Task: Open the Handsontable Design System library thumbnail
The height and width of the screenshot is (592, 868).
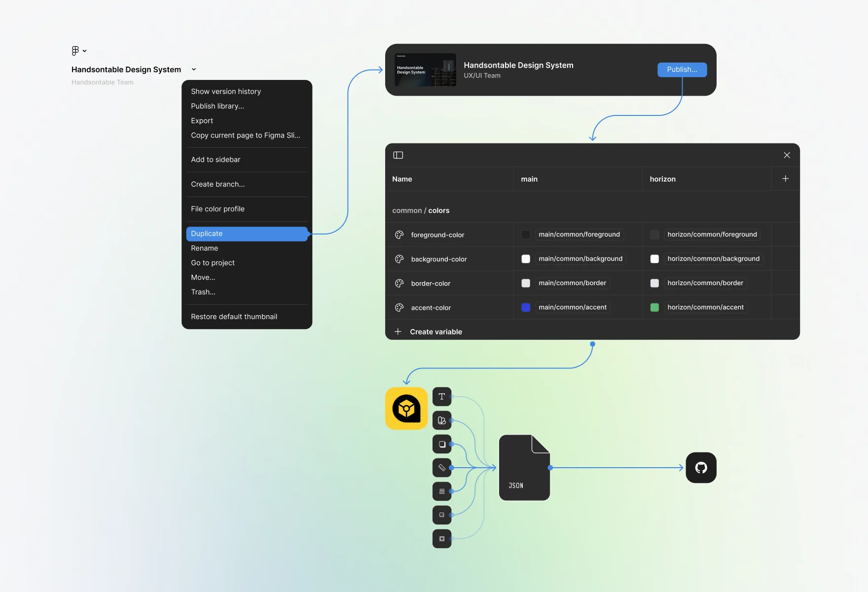Action: tap(425, 70)
